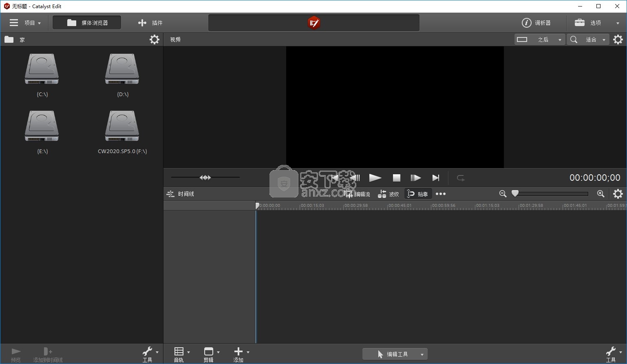Open the 调析器 inspector panel
627x364 pixels.
click(536, 23)
